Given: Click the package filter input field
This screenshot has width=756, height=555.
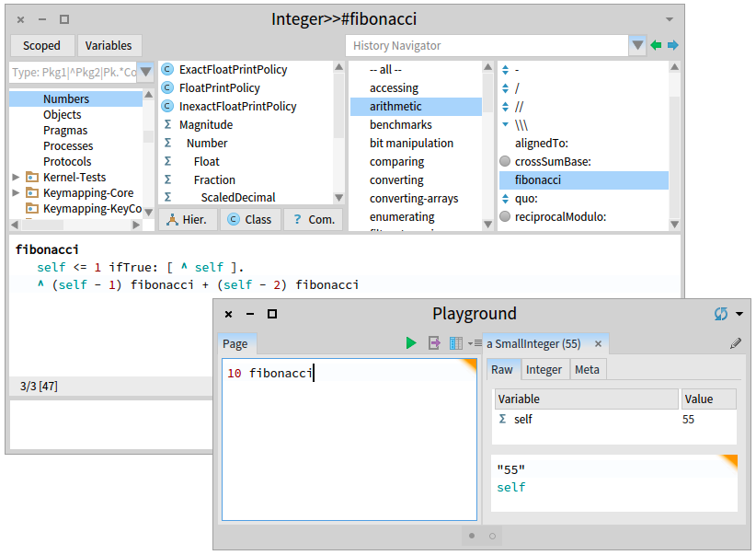Looking at the screenshot, I should click(x=73, y=72).
